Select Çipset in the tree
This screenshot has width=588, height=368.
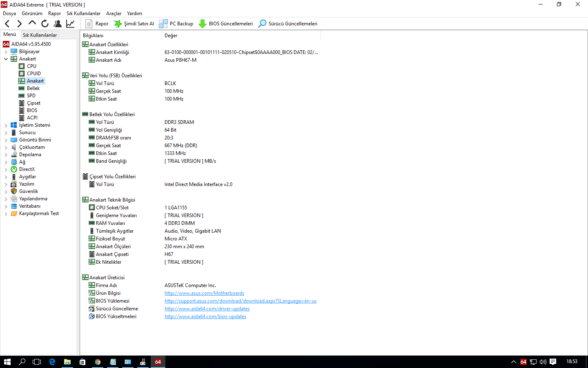(33, 103)
